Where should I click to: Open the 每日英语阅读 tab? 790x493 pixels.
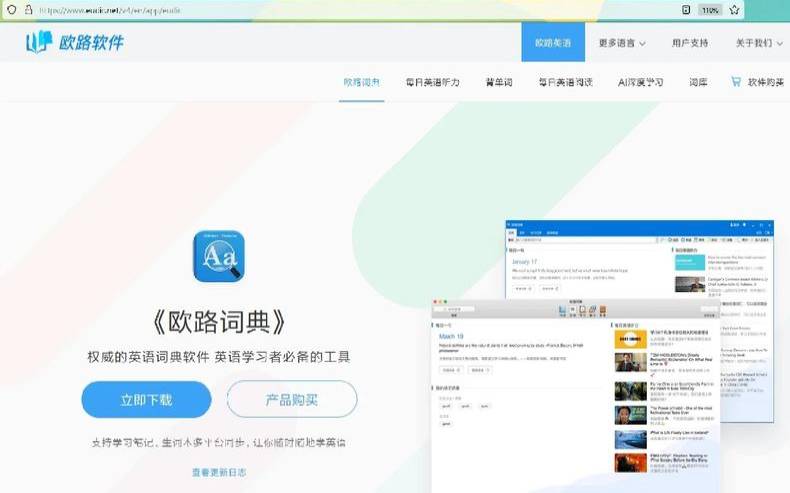pos(565,82)
